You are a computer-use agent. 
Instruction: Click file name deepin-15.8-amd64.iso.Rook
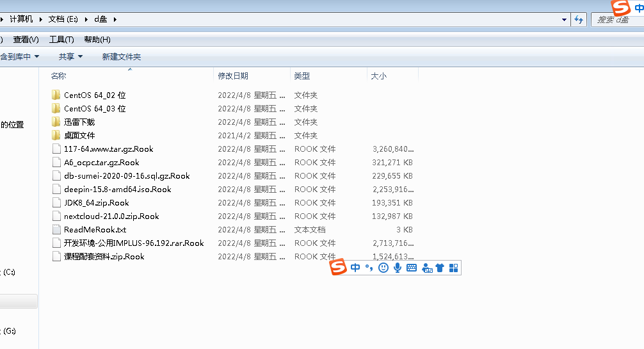(x=117, y=189)
